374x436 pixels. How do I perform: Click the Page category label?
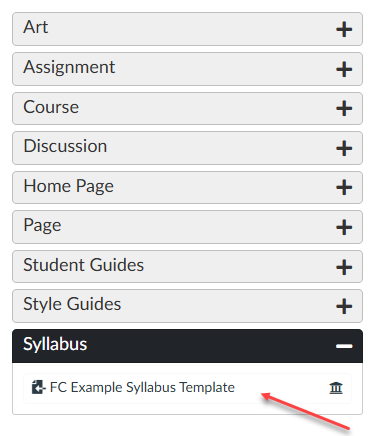[42, 226]
